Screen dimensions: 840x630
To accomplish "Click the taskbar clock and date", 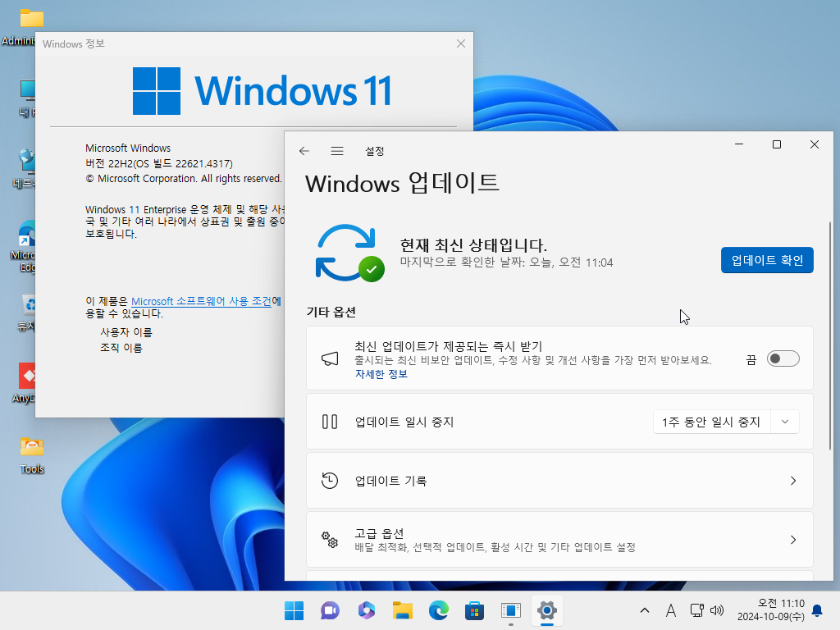I will (771, 610).
